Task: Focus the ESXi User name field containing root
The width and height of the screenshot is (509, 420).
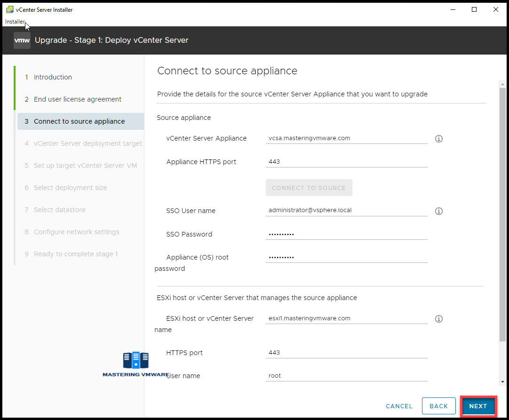Action: (x=346, y=375)
